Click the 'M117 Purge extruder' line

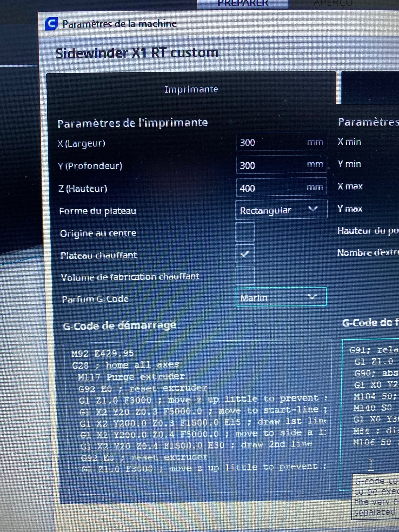click(131, 377)
